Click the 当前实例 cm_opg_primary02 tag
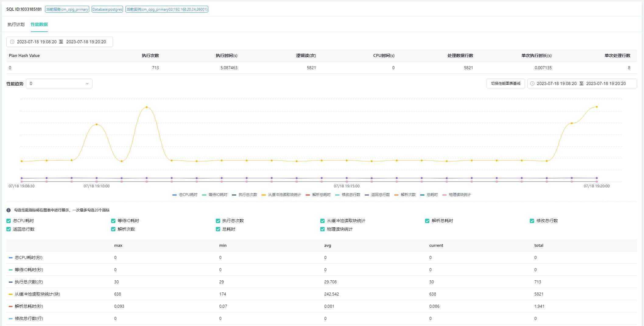Image resolution: width=644 pixels, height=326 pixels. 167,9
